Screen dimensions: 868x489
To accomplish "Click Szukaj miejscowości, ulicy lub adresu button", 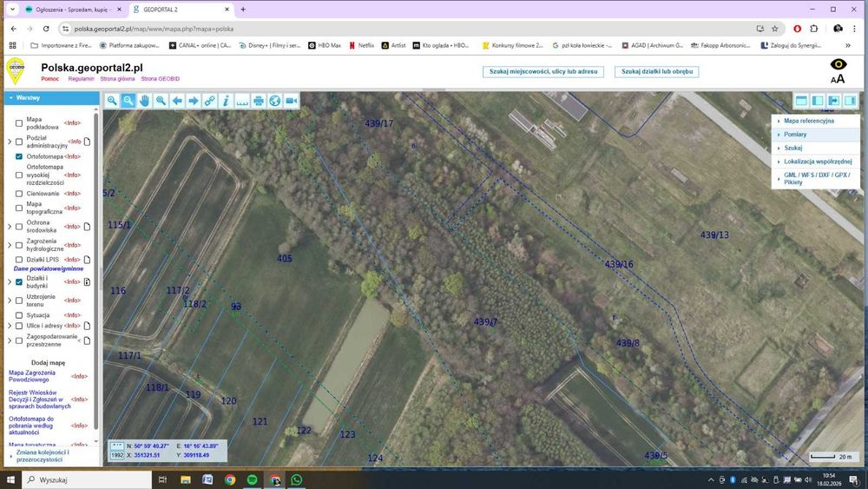I will coord(543,71).
